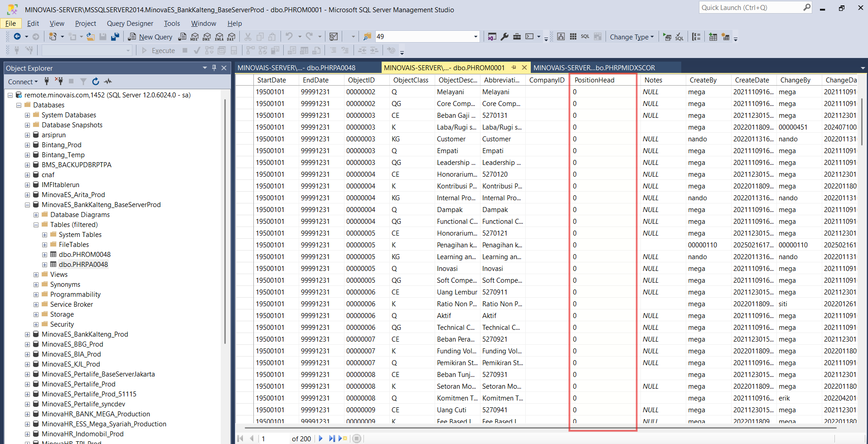
Task: Click the Quick Launch search box
Action: pyautogui.click(x=756, y=8)
